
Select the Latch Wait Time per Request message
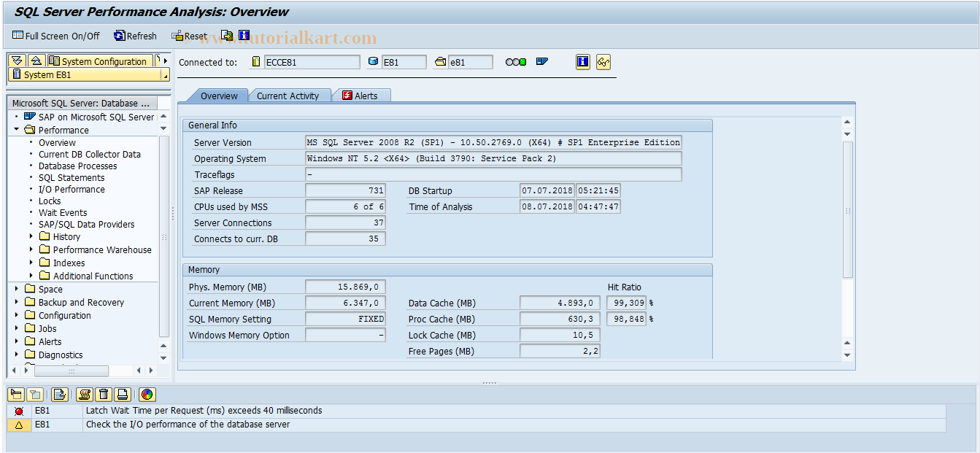click(x=204, y=411)
